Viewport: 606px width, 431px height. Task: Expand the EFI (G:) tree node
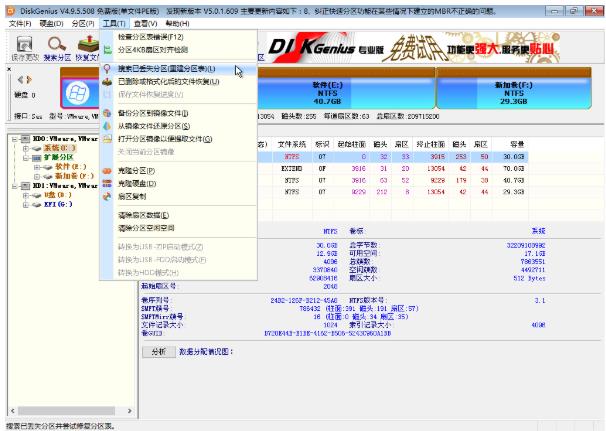(26, 204)
